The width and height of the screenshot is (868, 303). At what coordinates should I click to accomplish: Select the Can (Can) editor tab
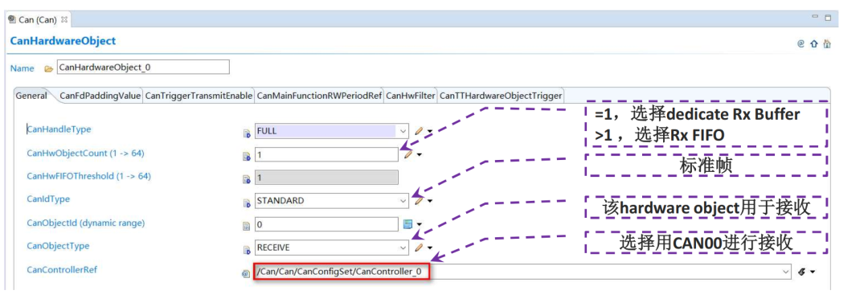click(x=37, y=19)
